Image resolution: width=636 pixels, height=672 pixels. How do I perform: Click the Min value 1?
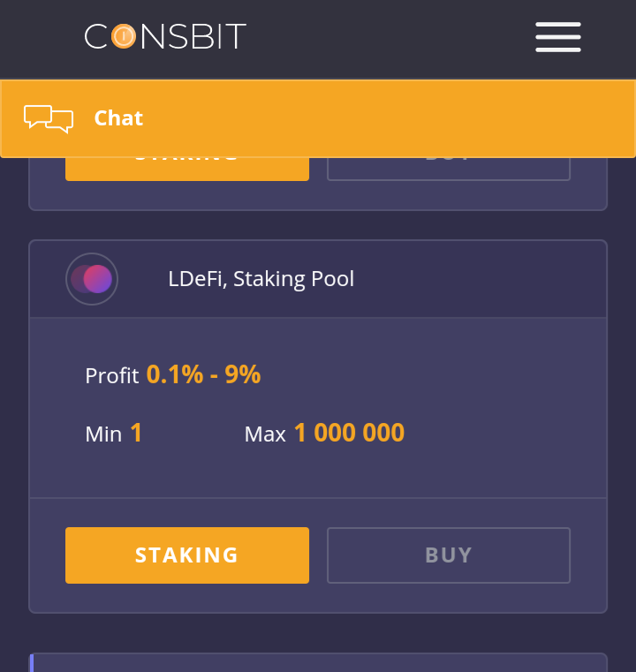point(136,433)
